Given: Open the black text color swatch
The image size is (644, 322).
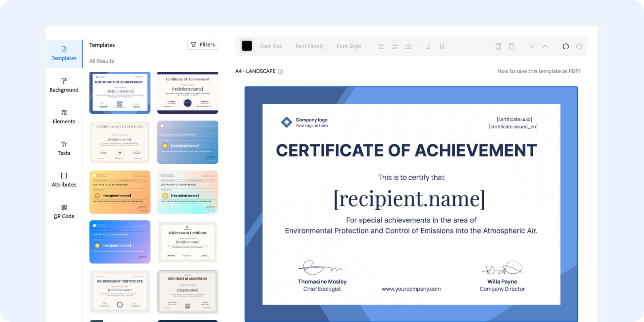Looking at the screenshot, I should pos(247,46).
